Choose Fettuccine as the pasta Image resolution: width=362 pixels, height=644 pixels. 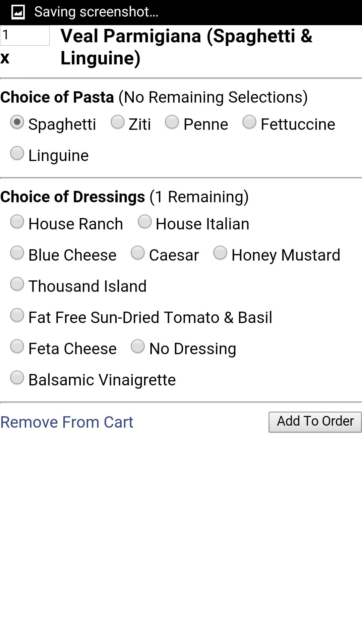tap(249, 122)
